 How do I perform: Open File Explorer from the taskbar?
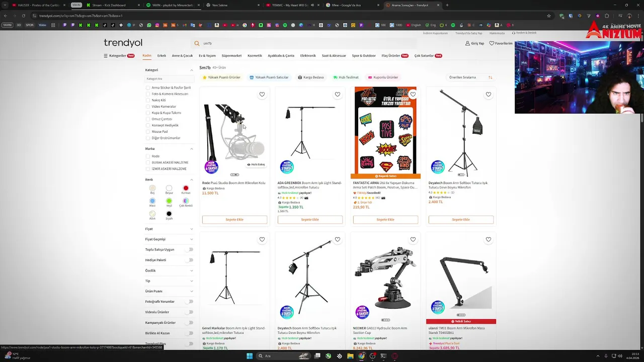click(x=350, y=356)
